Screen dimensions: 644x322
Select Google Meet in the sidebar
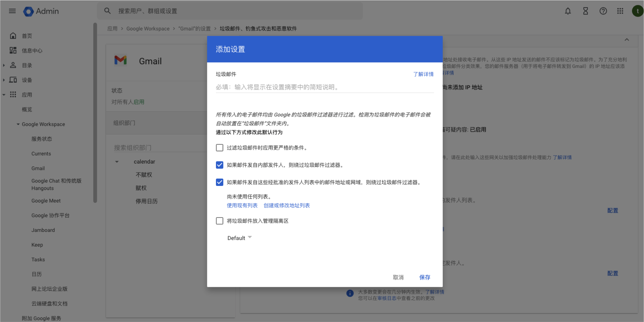click(46, 201)
